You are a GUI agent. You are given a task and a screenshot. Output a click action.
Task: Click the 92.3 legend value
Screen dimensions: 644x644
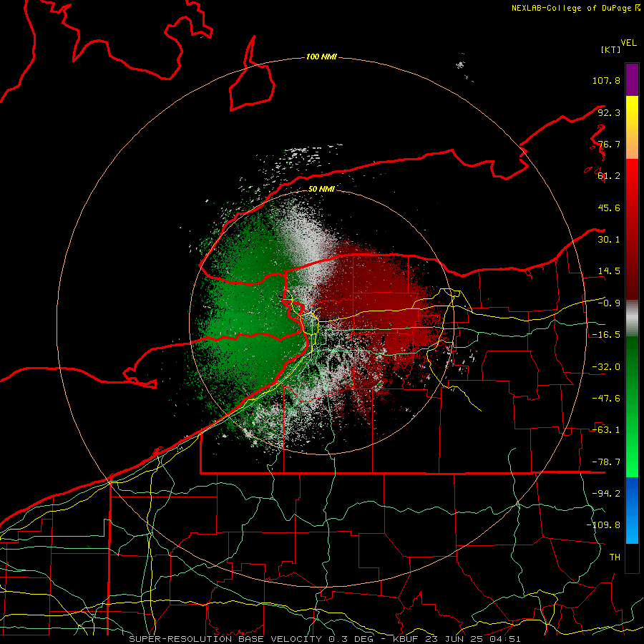(x=609, y=112)
